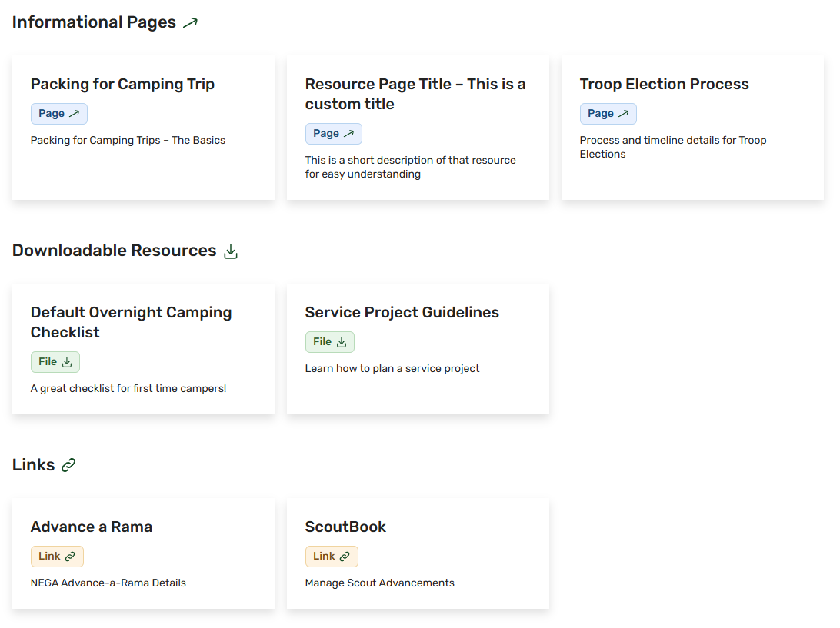Screen dimensions: 840x628
Task: Click File label on Default Overnight Camping Checklist
Action: [x=48, y=362]
